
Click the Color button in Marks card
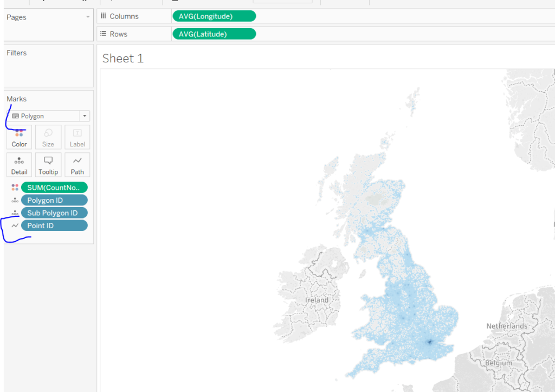[x=19, y=137]
